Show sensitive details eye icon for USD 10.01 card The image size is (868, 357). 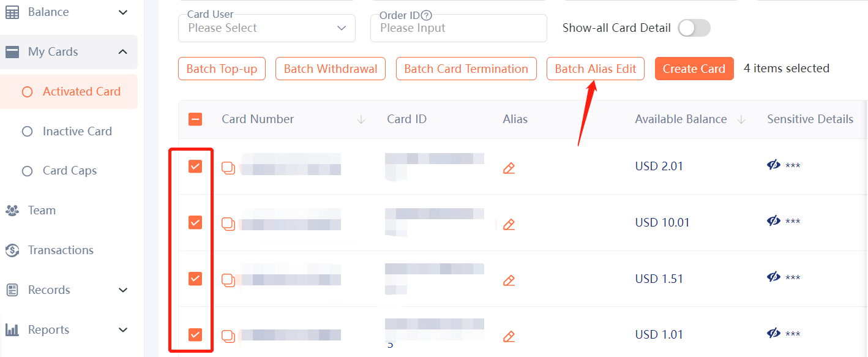[x=774, y=220]
